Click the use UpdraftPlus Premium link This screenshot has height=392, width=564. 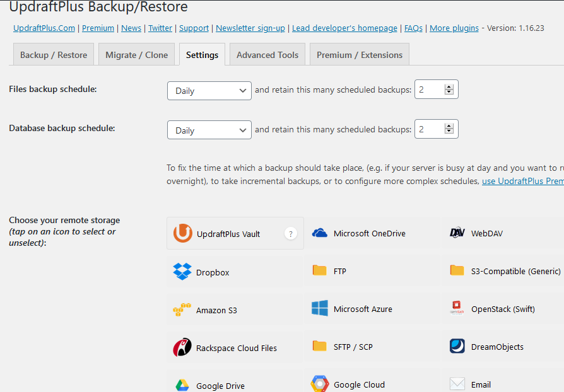tap(523, 181)
